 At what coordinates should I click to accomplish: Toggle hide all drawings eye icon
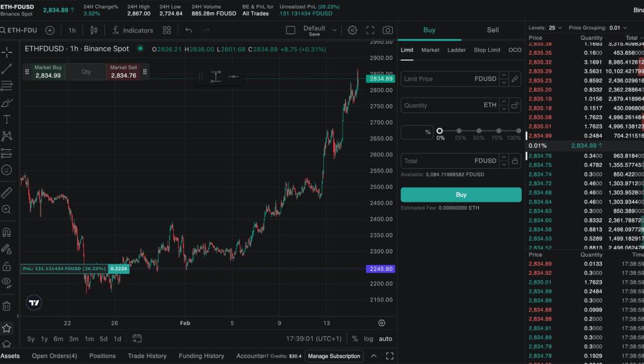point(6,281)
